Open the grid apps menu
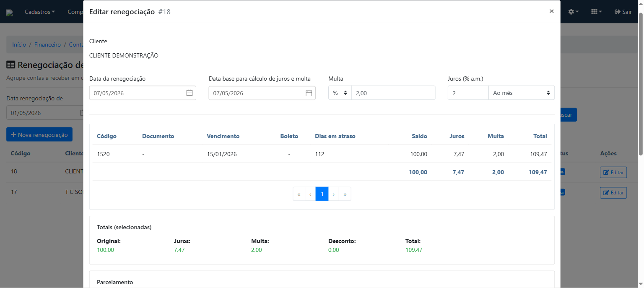The image size is (644, 288). (x=596, y=12)
